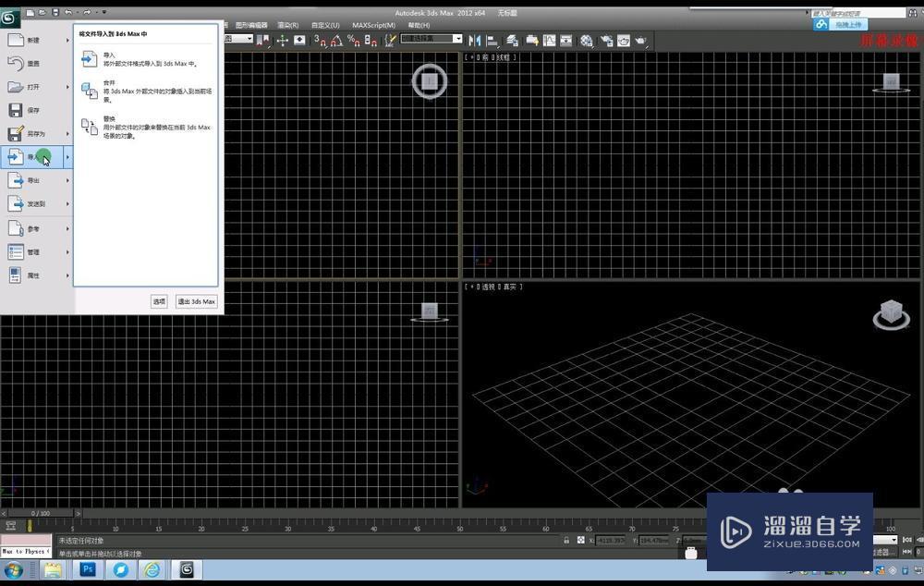Click the time slider showing 0 / 100

[41, 513]
